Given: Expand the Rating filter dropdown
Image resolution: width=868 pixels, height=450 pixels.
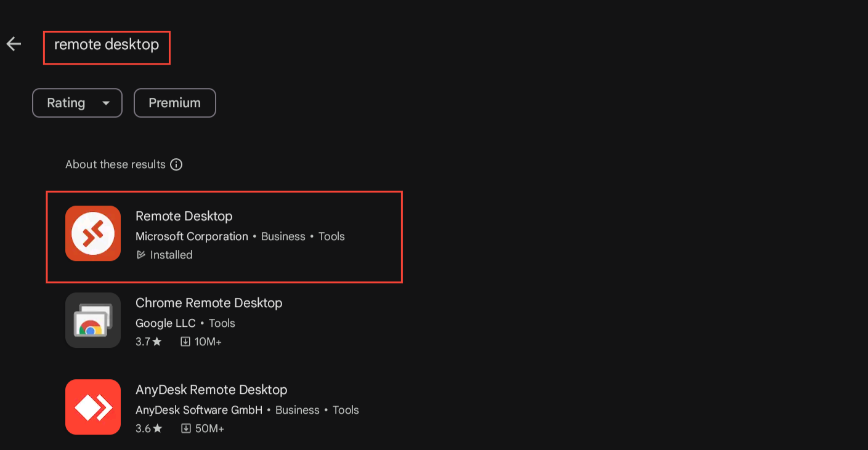Looking at the screenshot, I should pos(77,103).
